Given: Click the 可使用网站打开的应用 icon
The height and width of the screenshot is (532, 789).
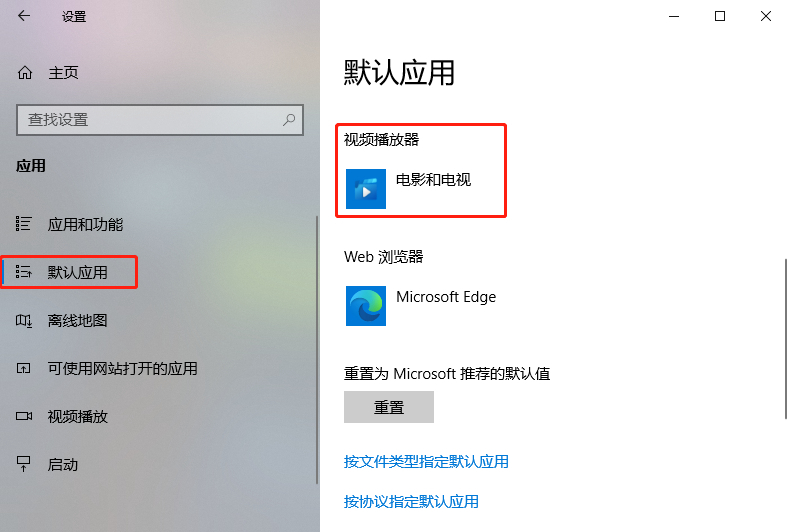Looking at the screenshot, I should pos(23,368).
